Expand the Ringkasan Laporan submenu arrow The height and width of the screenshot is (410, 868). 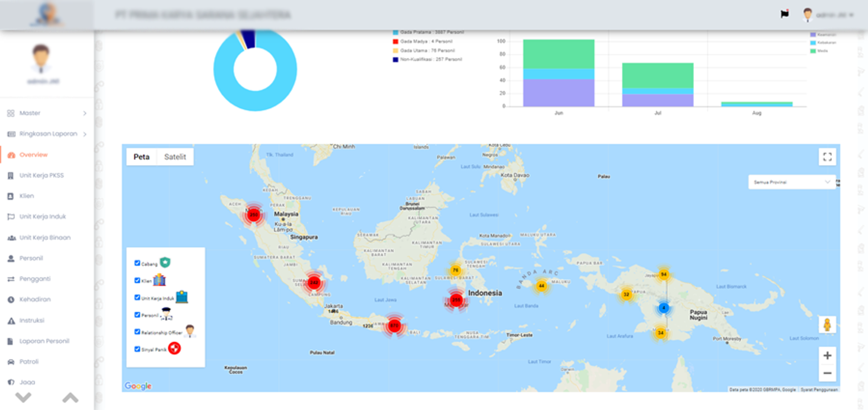tap(85, 134)
